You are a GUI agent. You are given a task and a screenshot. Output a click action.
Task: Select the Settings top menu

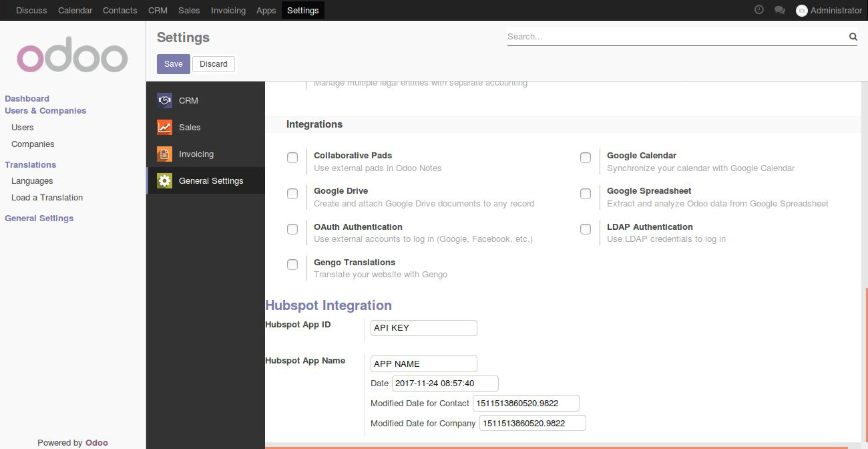click(x=302, y=10)
